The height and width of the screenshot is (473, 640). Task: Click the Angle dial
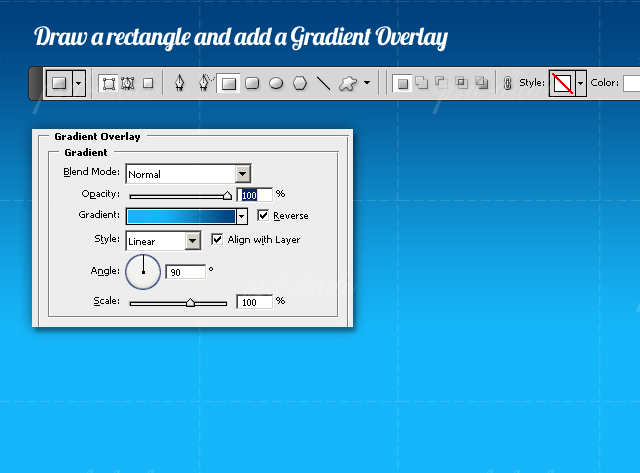(x=143, y=272)
